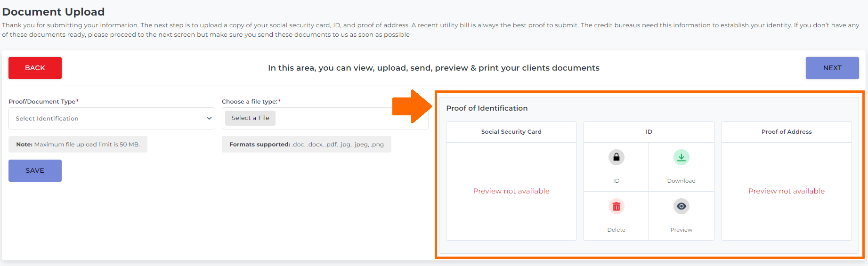Screen dimensions: 868x266
Task: Click the black lock ID icon
Action: tap(616, 157)
